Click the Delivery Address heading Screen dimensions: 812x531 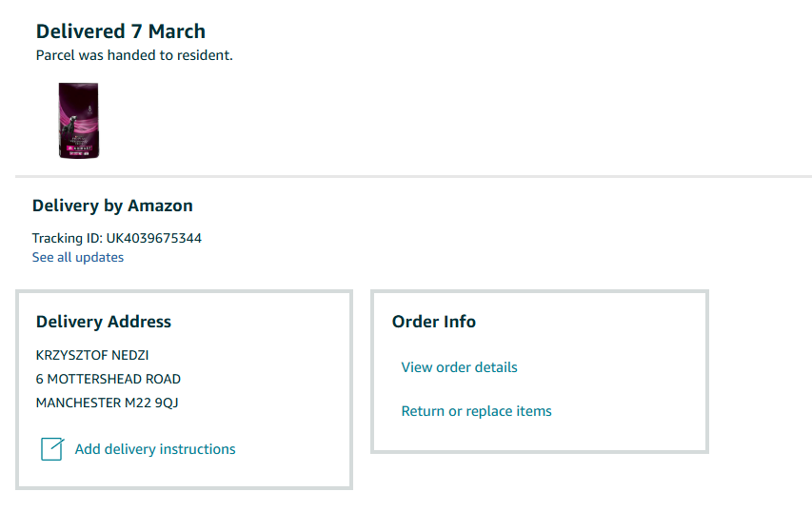[104, 322]
